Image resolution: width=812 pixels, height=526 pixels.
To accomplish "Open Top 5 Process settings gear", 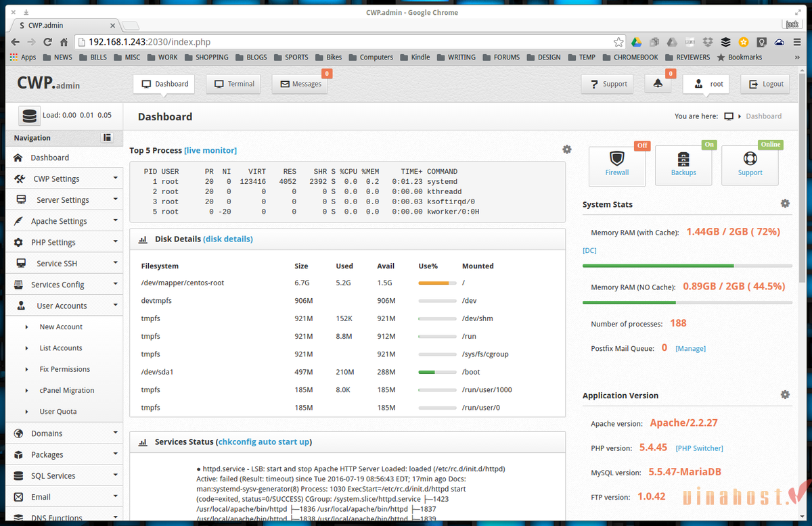I will [x=567, y=149].
